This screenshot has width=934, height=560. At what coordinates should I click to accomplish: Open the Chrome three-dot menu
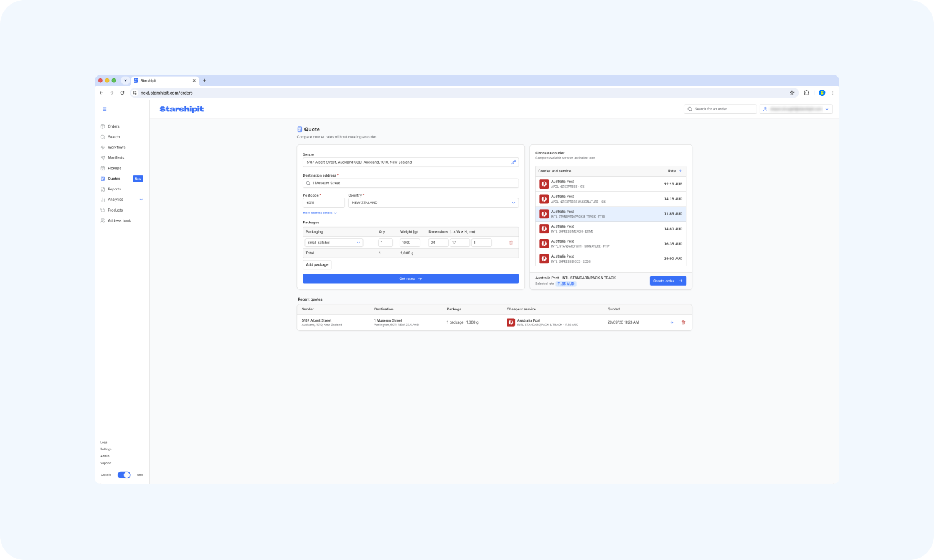(x=833, y=93)
